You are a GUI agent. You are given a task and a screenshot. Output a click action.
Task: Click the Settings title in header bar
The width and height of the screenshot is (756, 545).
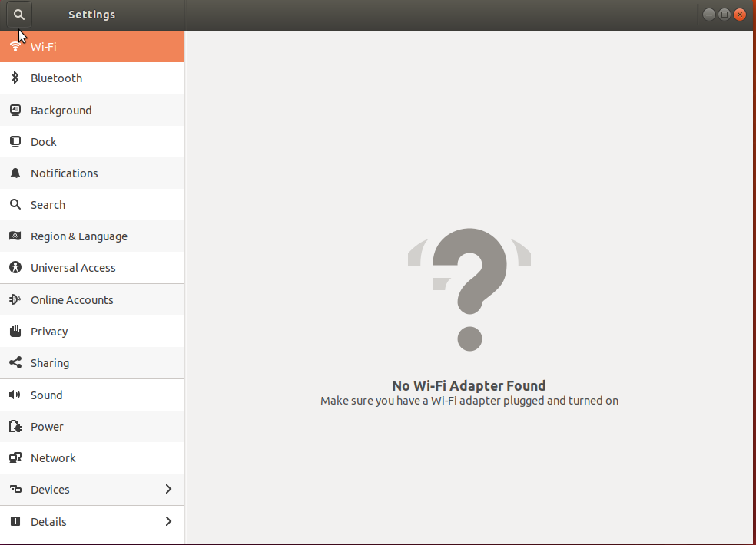pyautogui.click(x=91, y=15)
